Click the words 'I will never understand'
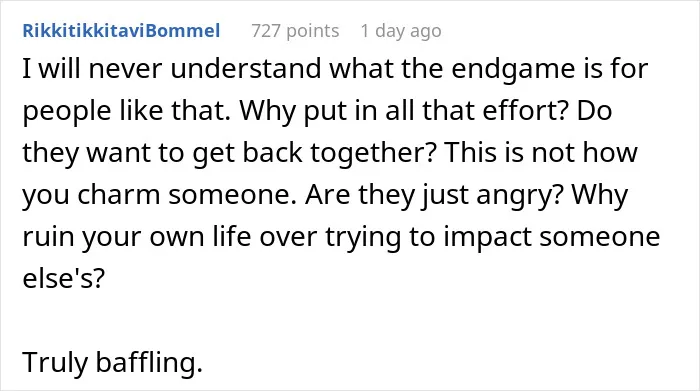Viewport: 700px width, 391px height. point(172,68)
